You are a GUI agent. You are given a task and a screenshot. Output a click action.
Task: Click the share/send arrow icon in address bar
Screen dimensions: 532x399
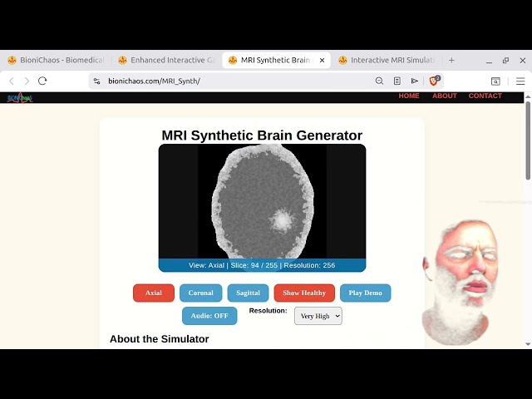[414, 81]
